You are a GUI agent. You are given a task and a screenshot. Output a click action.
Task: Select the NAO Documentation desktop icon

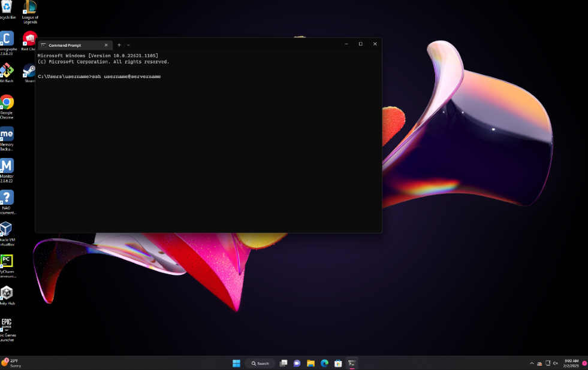tap(7, 202)
